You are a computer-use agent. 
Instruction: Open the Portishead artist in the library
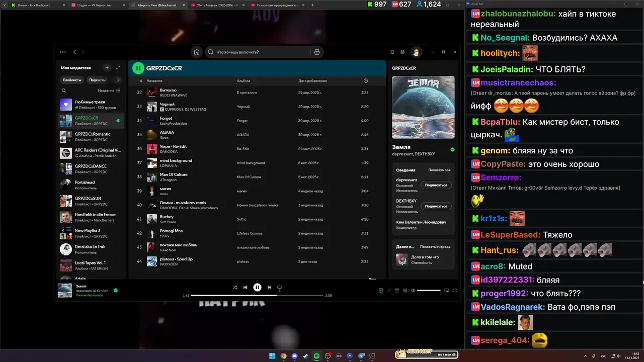click(x=91, y=185)
